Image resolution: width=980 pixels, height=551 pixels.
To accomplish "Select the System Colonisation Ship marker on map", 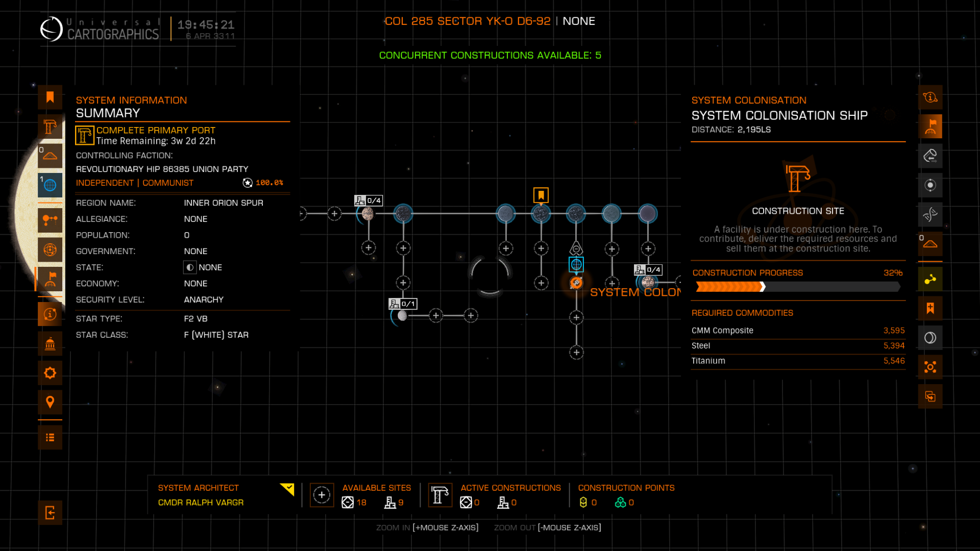I will (x=576, y=283).
